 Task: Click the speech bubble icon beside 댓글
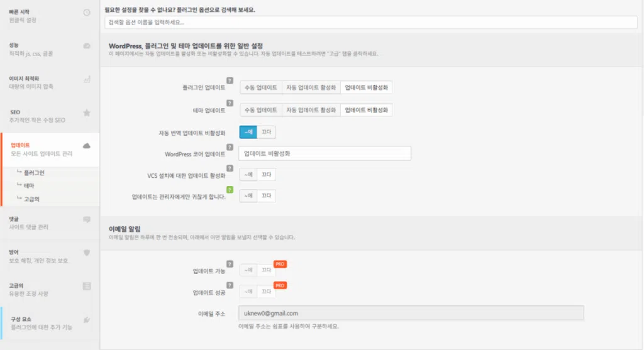click(x=87, y=219)
